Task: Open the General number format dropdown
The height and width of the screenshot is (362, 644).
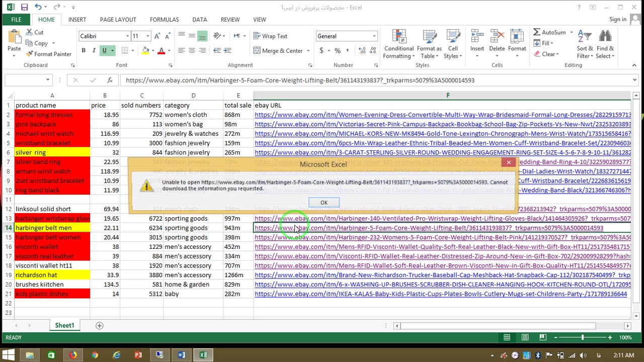Action: [374, 36]
